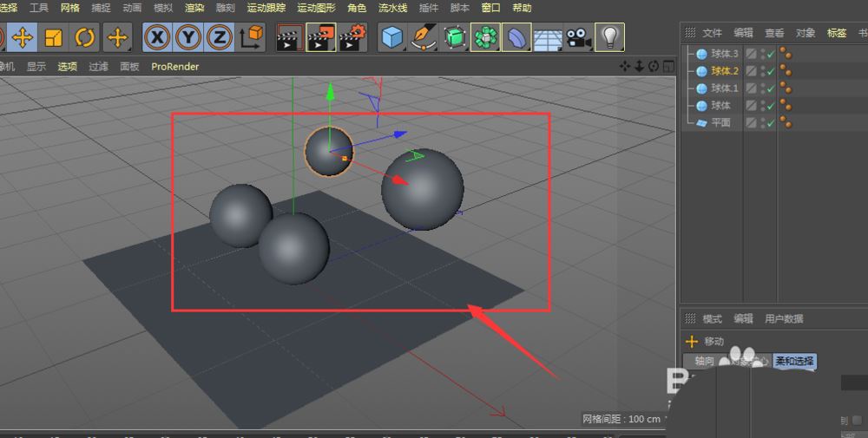This screenshot has width=868, height=438.
Task: Toggle green checkmark for 球体.3
Action: (x=769, y=54)
